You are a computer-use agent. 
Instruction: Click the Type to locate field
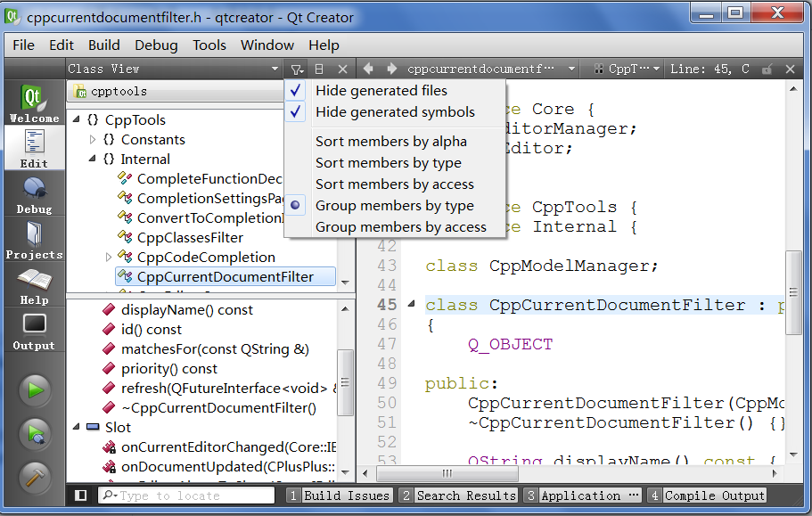(186, 496)
